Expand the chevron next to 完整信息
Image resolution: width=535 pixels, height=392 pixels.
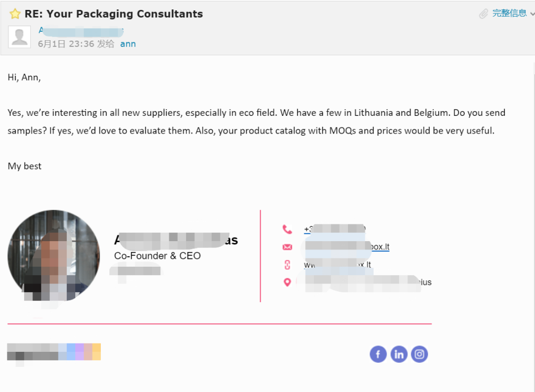click(x=532, y=14)
